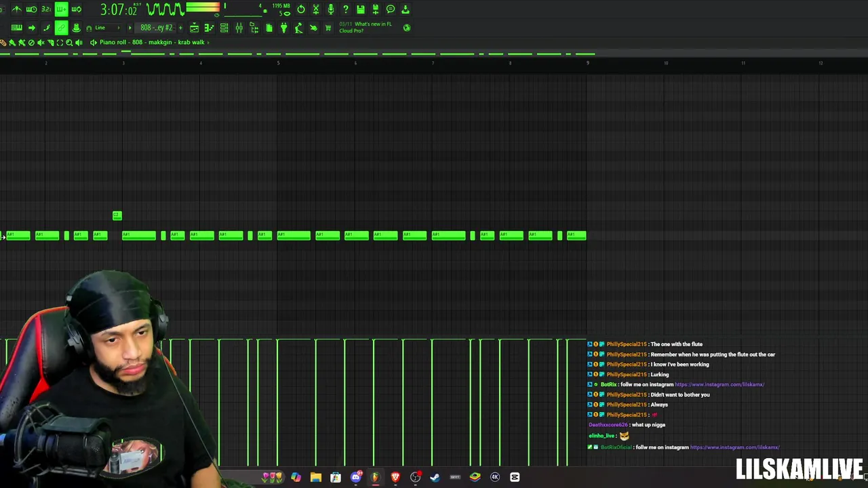The height and width of the screenshot is (488, 868).
Task: Select the Playback speaker tool
Action: pyautogui.click(x=79, y=43)
